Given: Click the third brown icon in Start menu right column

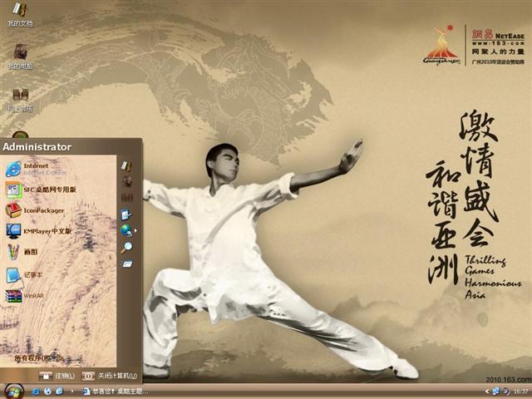Looking at the screenshot, I should pos(127,197).
